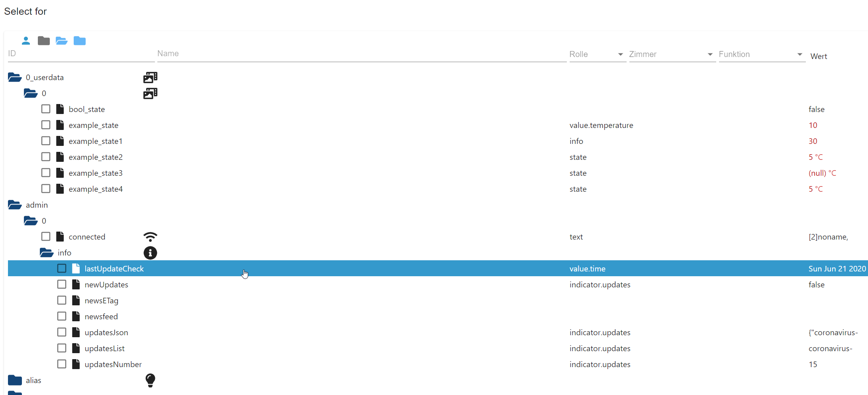Collapse the 0 folder under admin
868x395 pixels.
pyautogui.click(x=31, y=221)
